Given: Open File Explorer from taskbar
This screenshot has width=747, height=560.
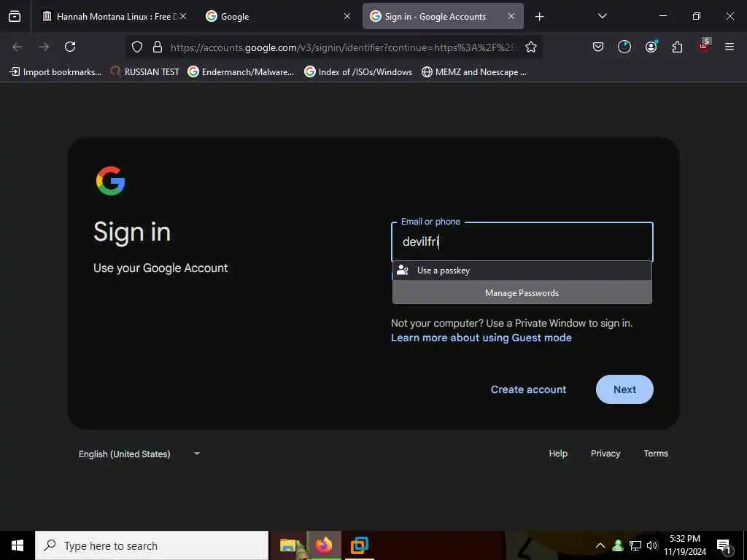Looking at the screenshot, I should pyautogui.click(x=287, y=545).
